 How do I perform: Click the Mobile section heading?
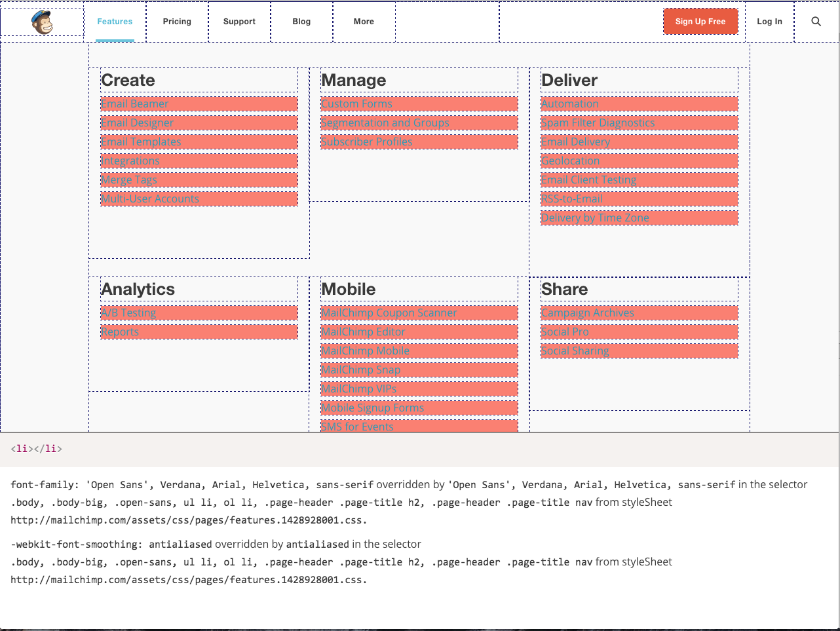(348, 289)
